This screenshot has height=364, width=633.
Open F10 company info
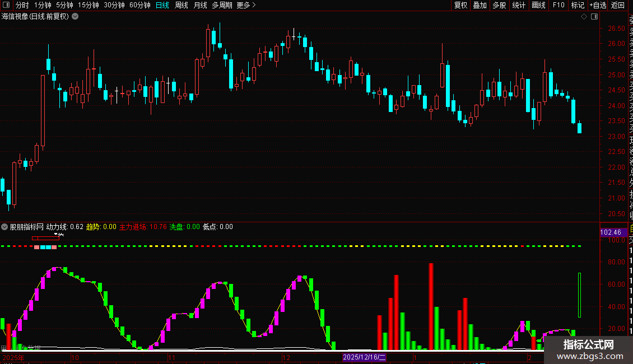(x=558, y=5)
